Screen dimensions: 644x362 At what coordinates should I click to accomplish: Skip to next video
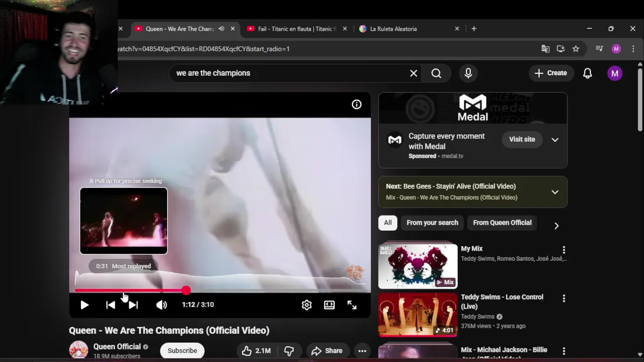133,305
